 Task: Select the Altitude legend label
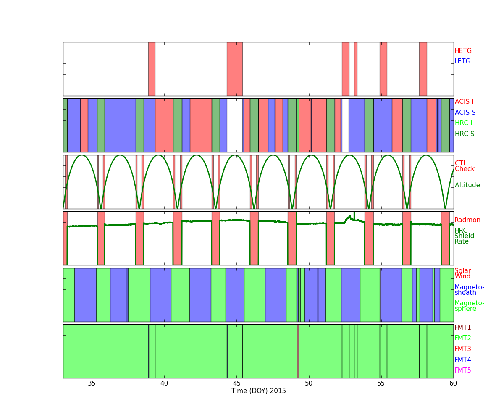467,185
